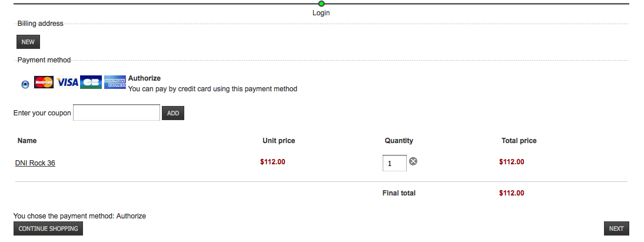Select the Authorize payment radio button
Image resolution: width=644 pixels, height=242 pixels.
click(x=25, y=84)
